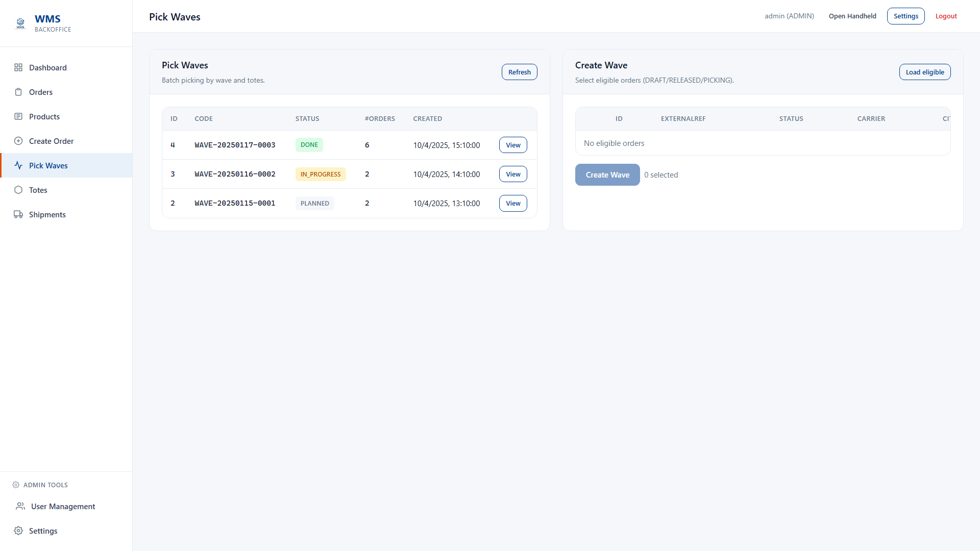Open the Orders menu item

(x=41, y=92)
